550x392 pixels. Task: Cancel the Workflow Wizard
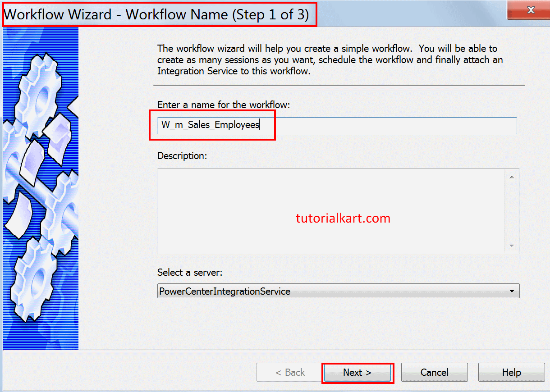click(434, 372)
